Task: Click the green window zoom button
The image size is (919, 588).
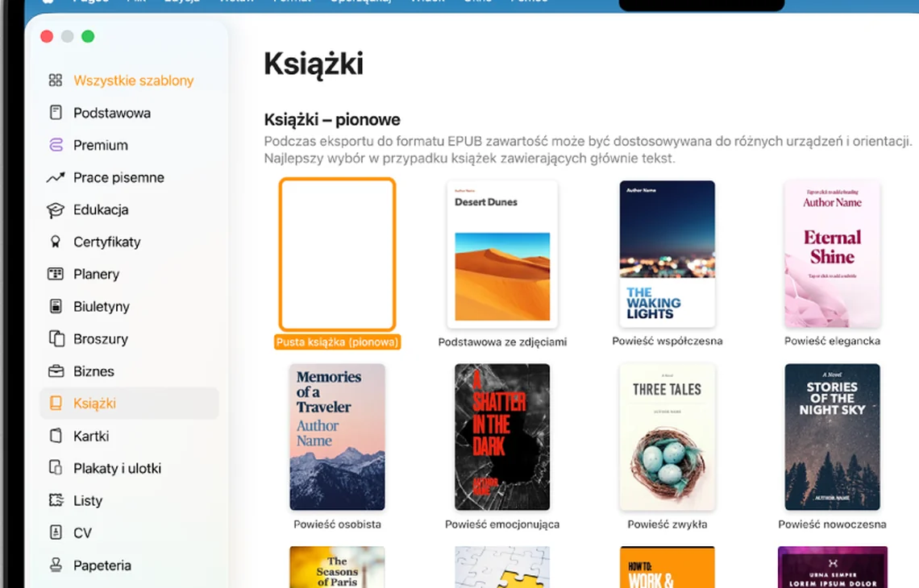Action: pyautogui.click(x=88, y=36)
